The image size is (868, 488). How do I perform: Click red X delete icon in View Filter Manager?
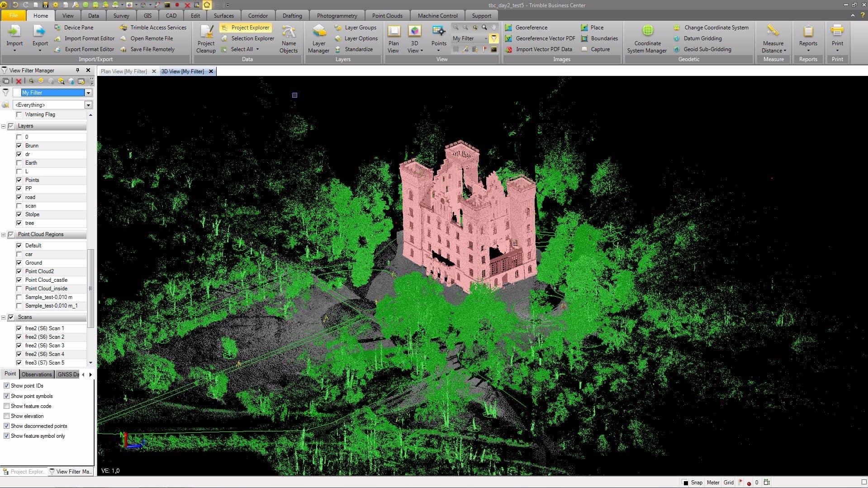[x=19, y=81]
